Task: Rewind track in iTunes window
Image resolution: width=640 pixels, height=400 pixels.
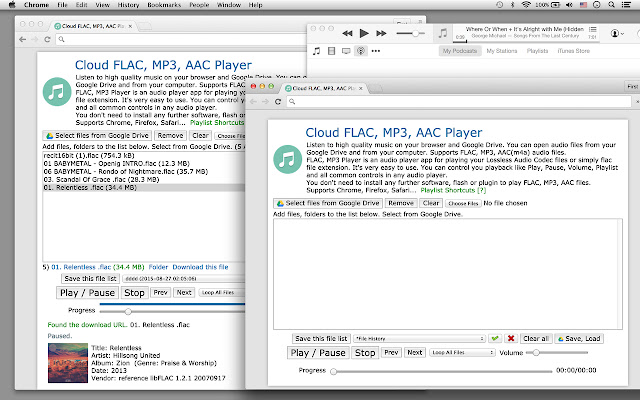Action: (347, 33)
